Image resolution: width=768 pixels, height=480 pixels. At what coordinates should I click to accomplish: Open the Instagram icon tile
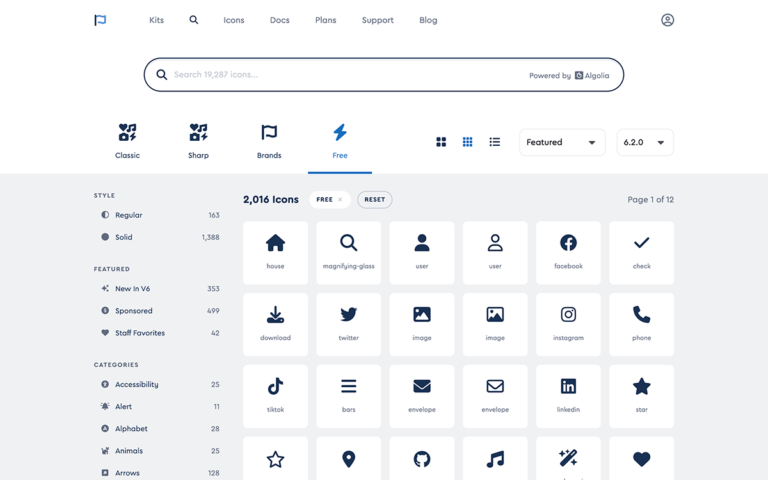coord(568,323)
